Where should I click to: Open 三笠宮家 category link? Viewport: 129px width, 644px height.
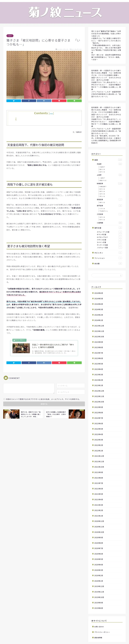pos(100,214)
